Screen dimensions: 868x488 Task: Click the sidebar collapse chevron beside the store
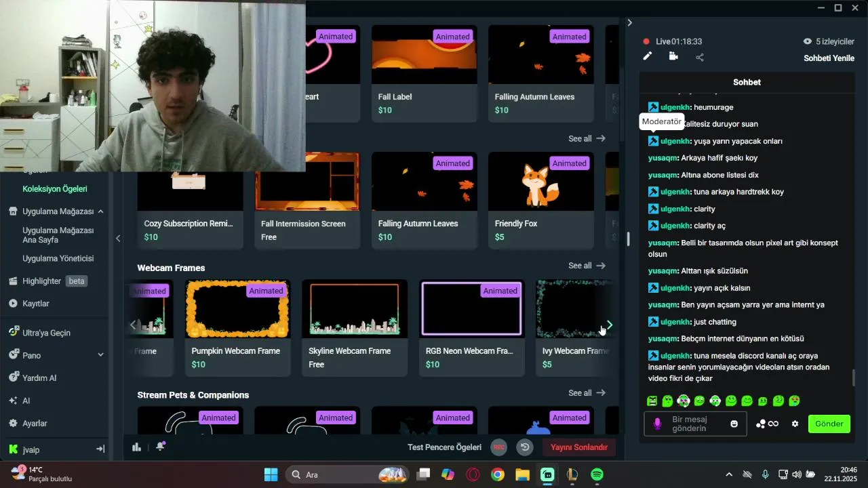point(118,238)
